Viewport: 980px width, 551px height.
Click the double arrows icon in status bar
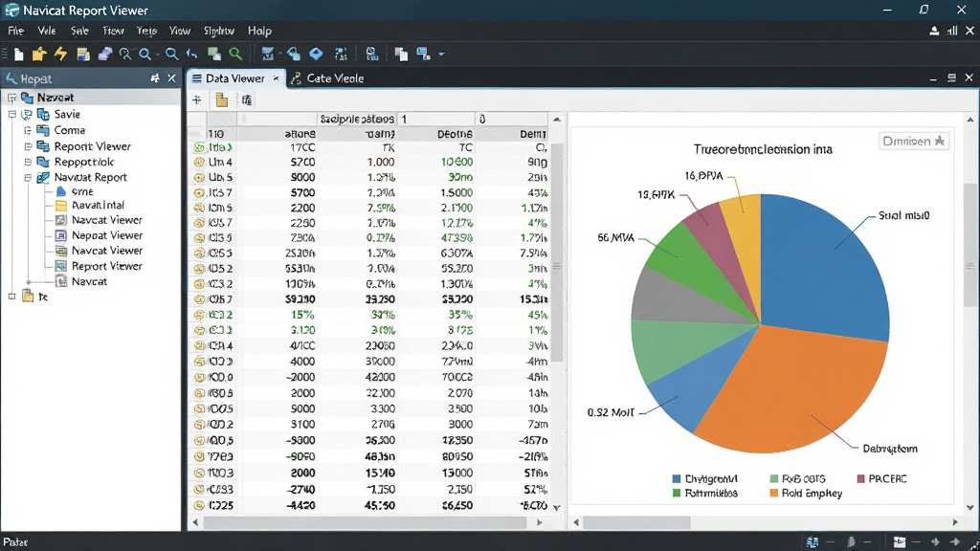tap(936, 541)
